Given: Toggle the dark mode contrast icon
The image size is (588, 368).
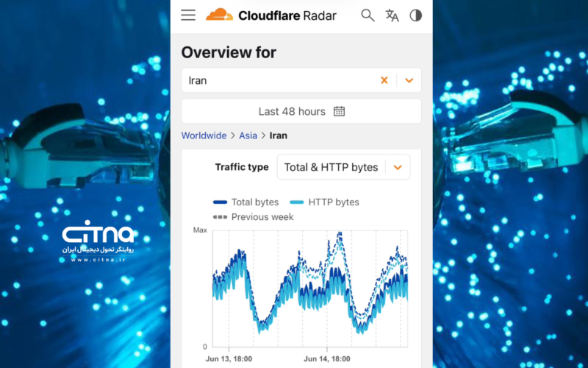Looking at the screenshot, I should [x=415, y=15].
